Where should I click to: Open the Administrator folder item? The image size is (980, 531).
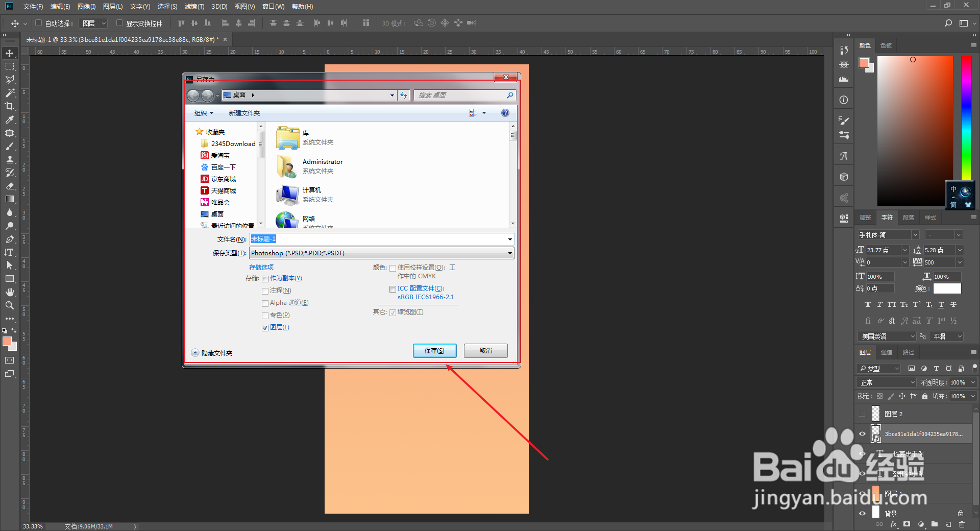310,166
